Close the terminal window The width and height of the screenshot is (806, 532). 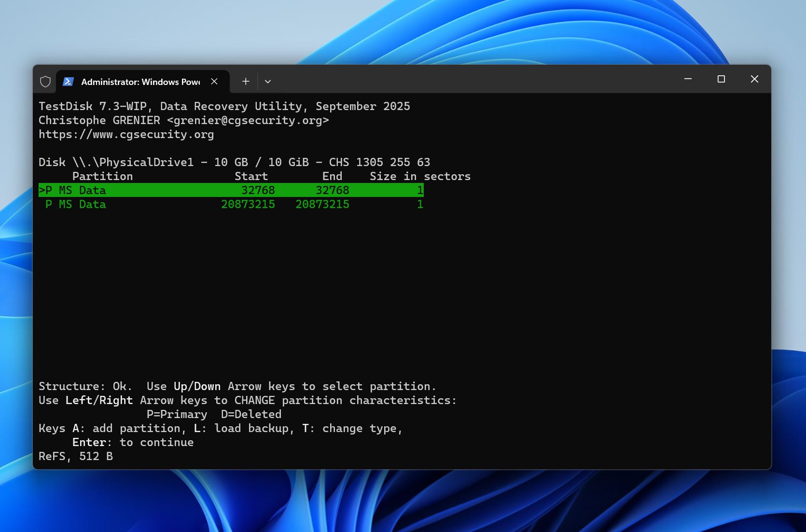754,79
